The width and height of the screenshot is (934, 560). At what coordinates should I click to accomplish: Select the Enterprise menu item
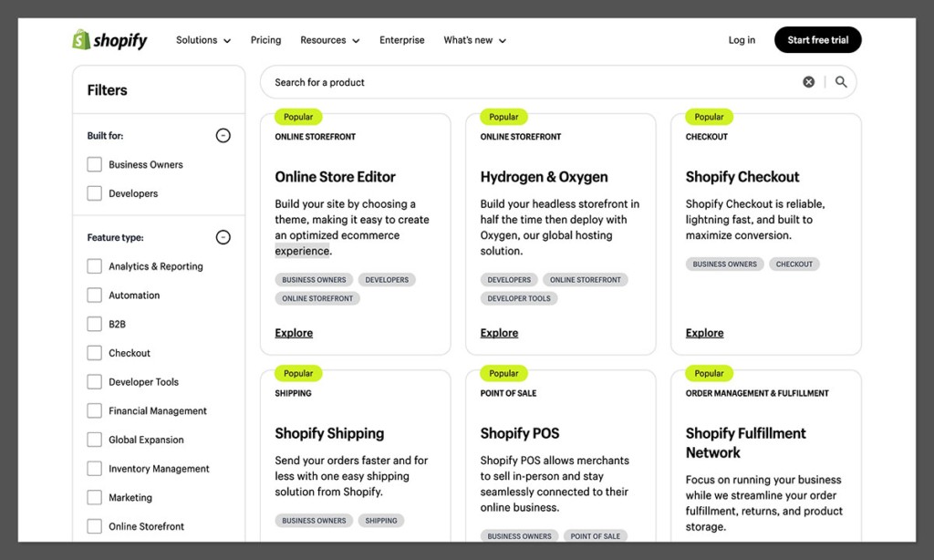coord(401,39)
